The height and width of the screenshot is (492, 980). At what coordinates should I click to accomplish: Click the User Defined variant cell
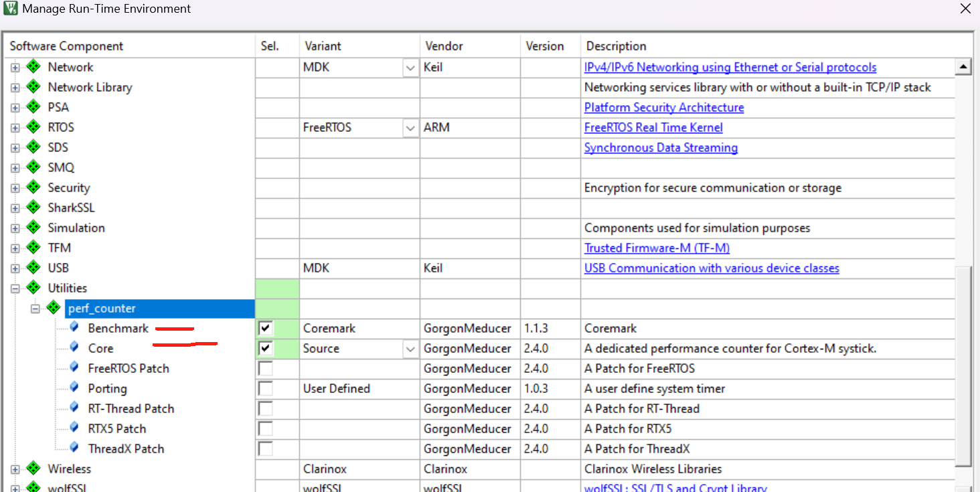click(x=359, y=389)
